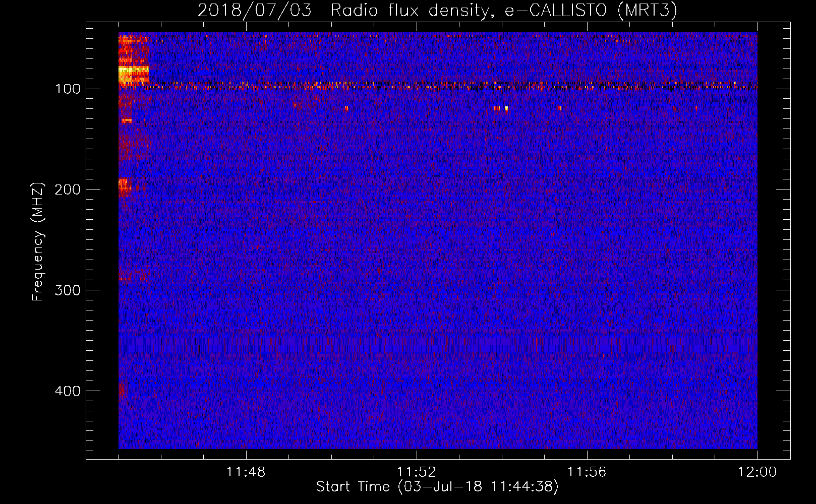This screenshot has height=504, width=816.
Task: Select the 100 frequency axis label
Action: (67, 89)
